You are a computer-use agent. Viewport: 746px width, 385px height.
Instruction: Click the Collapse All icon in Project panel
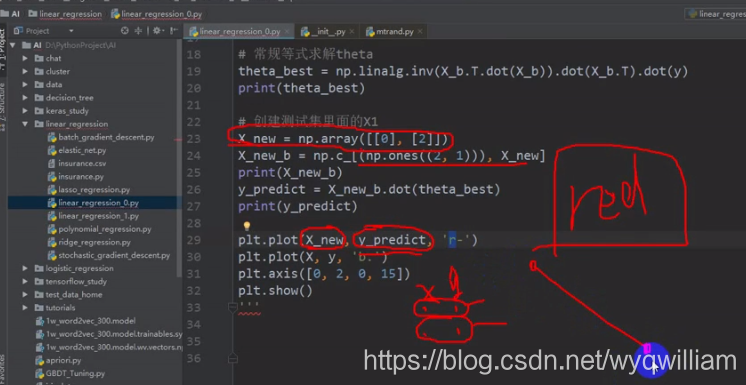pos(138,31)
